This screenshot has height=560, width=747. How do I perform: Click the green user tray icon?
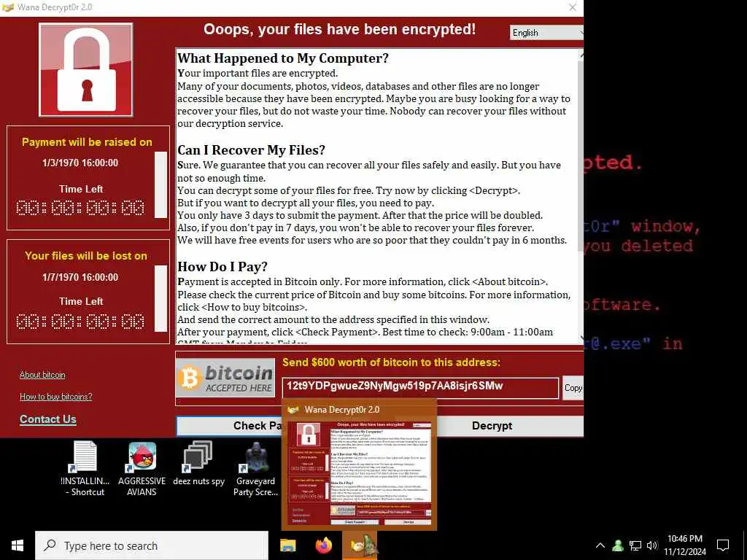tap(618, 545)
